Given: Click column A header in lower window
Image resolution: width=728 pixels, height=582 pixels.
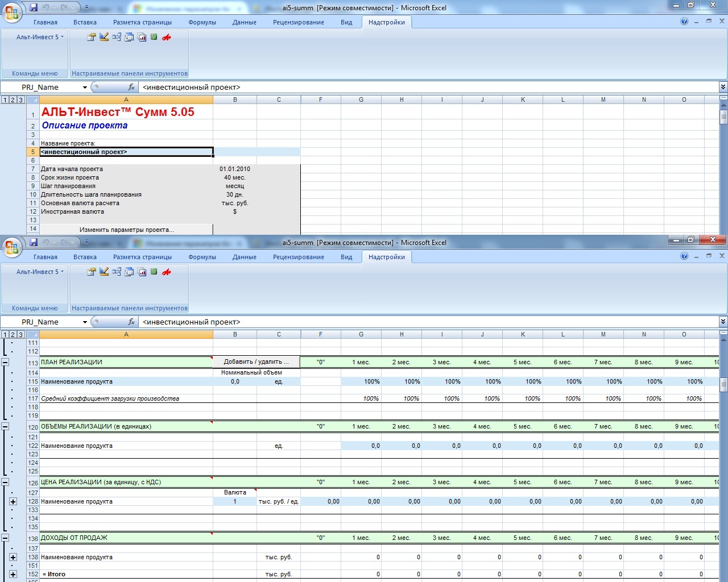Looking at the screenshot, I should tap(126, 334).
